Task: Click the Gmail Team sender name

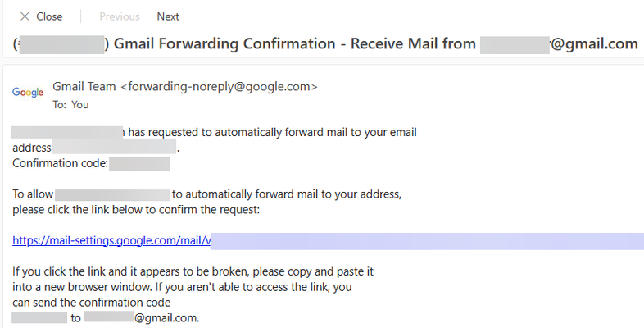Action: coord(84,87)
